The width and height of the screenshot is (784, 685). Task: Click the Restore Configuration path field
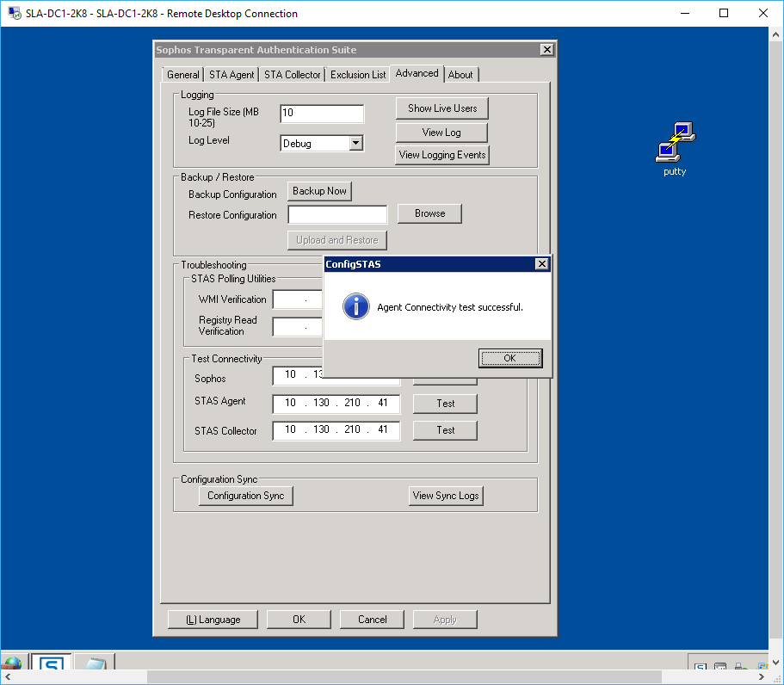(x=337, y=214)
